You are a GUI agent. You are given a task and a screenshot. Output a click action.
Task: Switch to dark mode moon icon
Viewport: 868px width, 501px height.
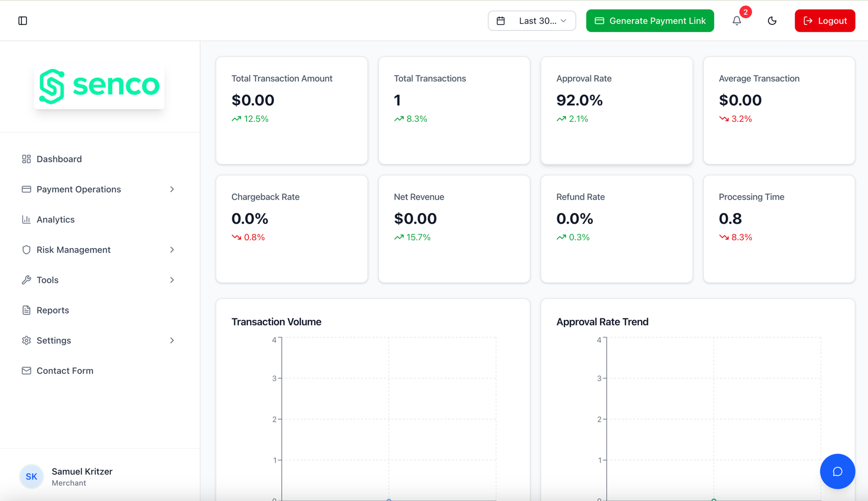pos(772,21)
